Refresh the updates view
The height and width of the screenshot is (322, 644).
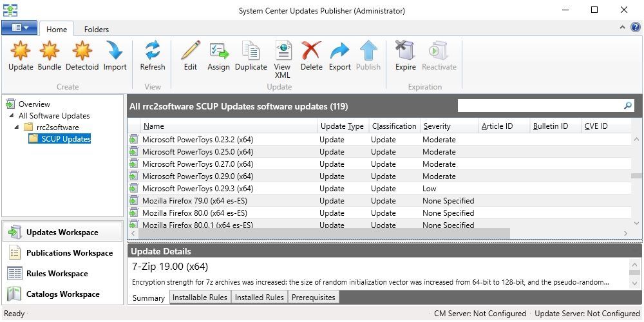153,56
